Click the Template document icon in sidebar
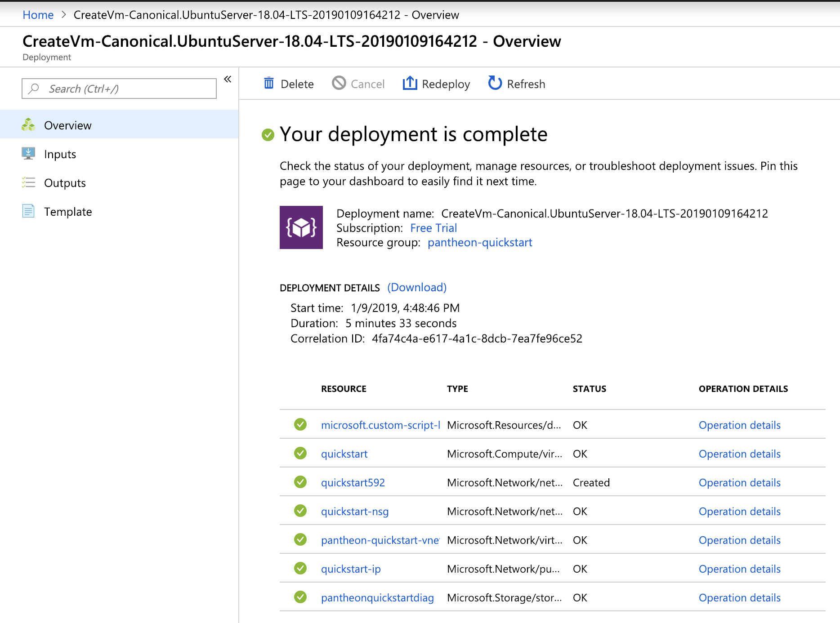 [x=28, y=211]
